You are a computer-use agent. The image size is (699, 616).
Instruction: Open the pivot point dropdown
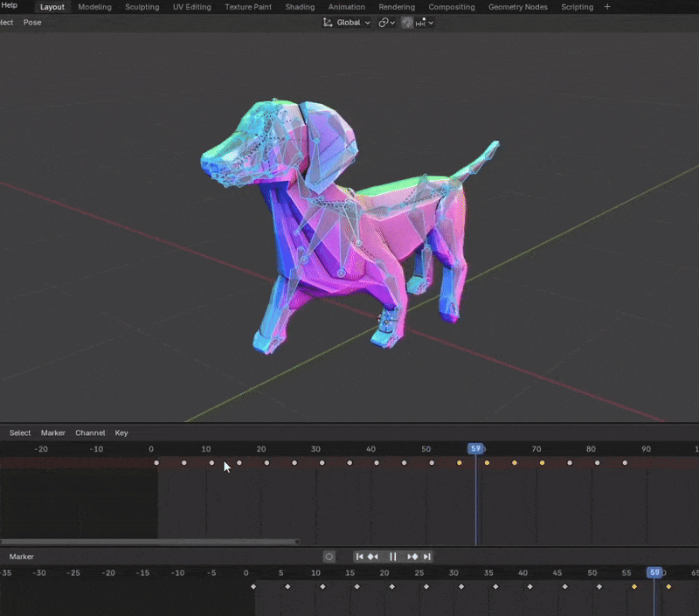387,23
